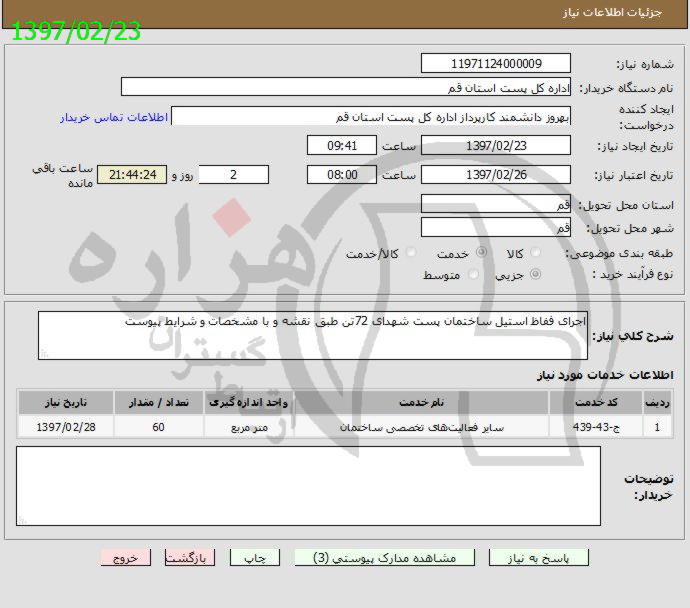The width and height of the screenshot is (690, 608).
Task: Click the ردیف column header
Action: click(x=657, y=402)
